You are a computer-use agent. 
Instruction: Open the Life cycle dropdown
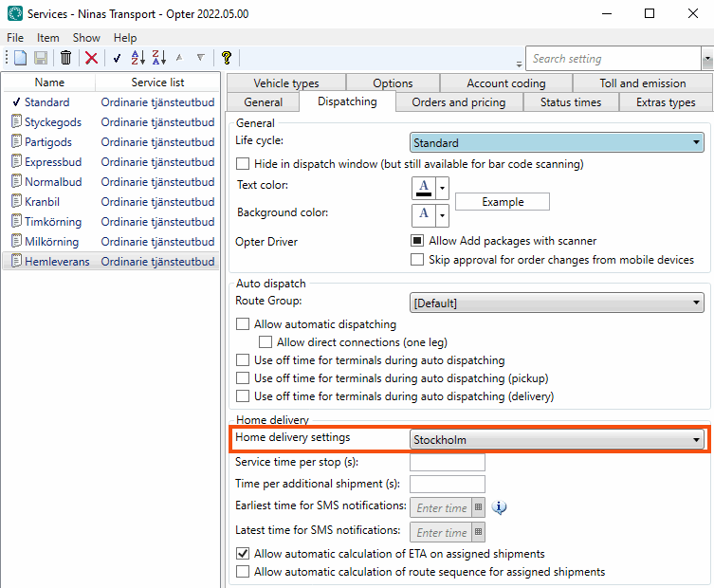click(557, 143)
